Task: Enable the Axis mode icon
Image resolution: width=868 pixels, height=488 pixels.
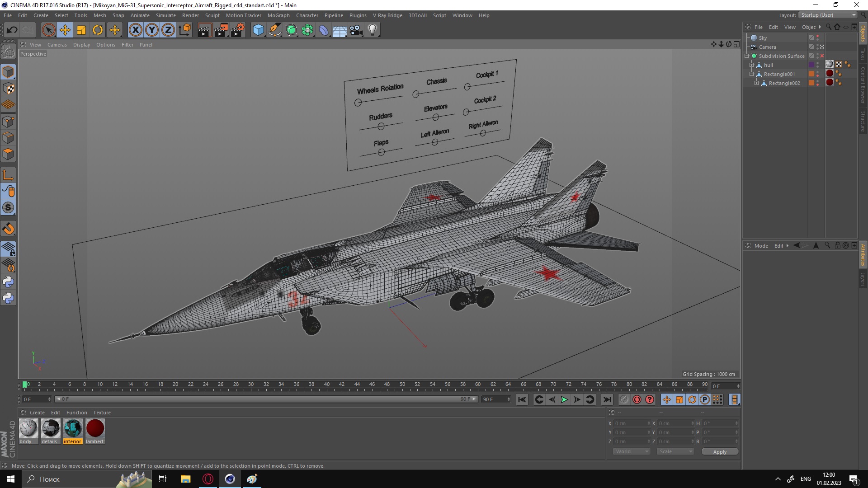Action: [8, 175]
